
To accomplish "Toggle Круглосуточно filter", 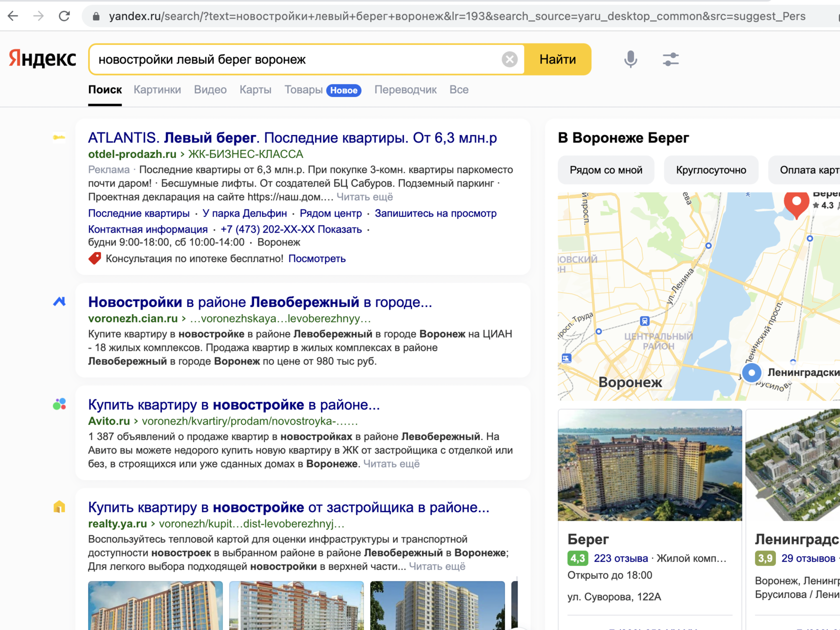I will coord(711,170).
